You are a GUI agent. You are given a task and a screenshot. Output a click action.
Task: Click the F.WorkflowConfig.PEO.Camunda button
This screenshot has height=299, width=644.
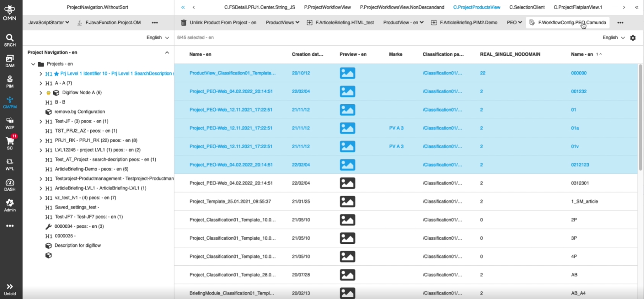[568, 23]
